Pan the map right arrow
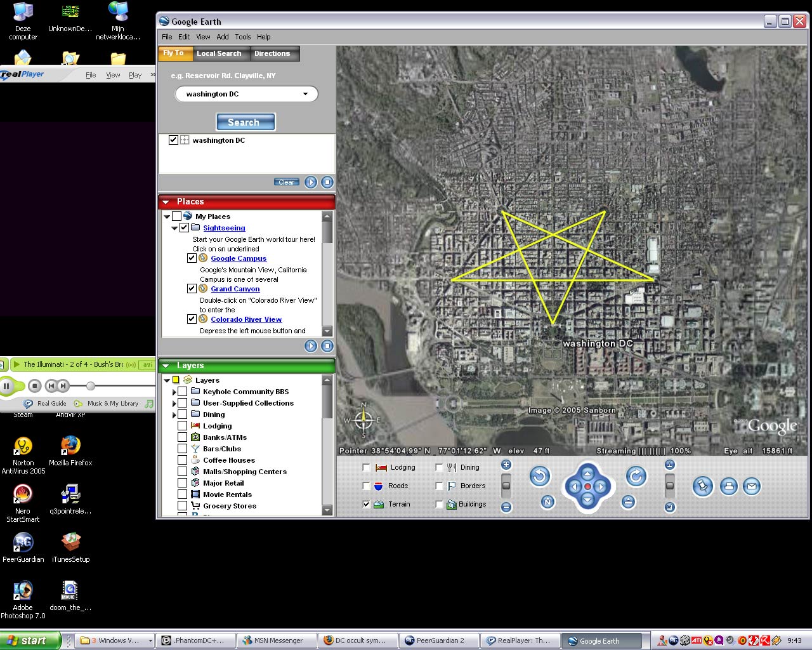The image size is (812, 650). click(601, 487)
